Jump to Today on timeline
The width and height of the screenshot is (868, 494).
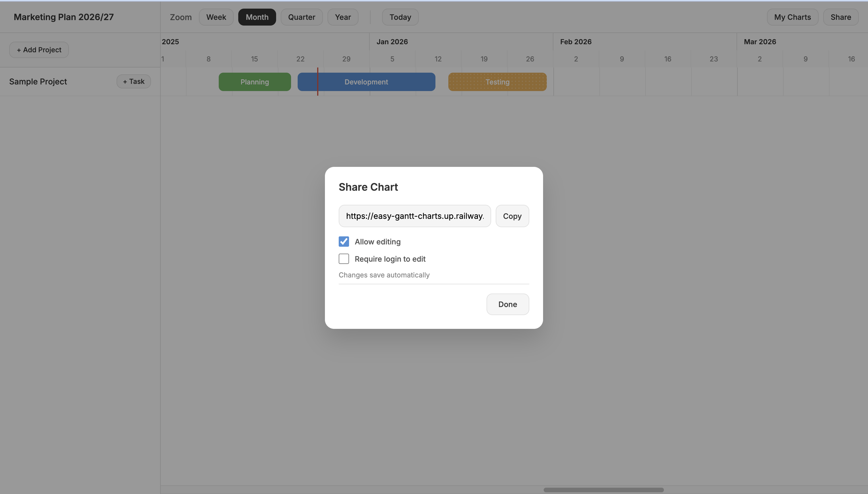pyautogui.click(x=400, y=17)
